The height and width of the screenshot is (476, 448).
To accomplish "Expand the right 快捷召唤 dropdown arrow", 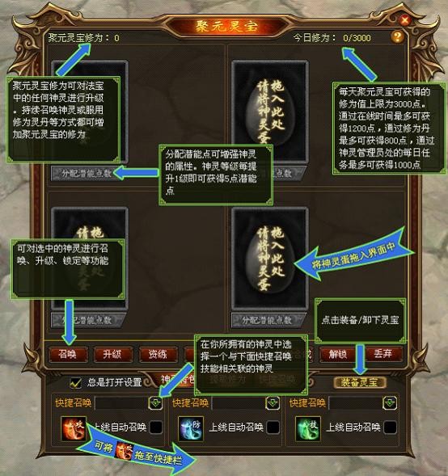I will click(390, 403).
